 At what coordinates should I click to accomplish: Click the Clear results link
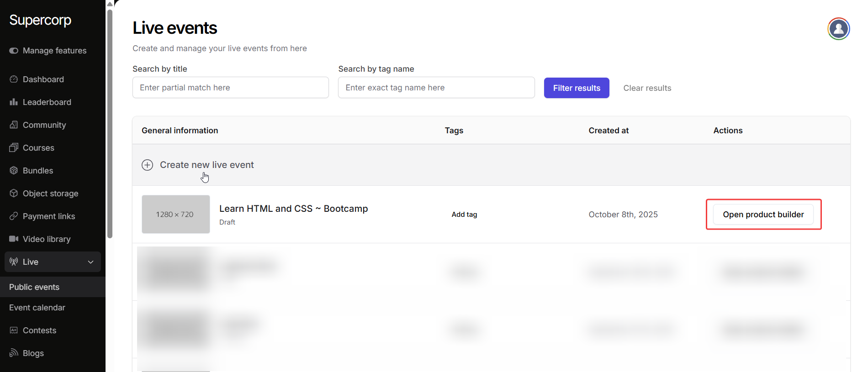647,88
